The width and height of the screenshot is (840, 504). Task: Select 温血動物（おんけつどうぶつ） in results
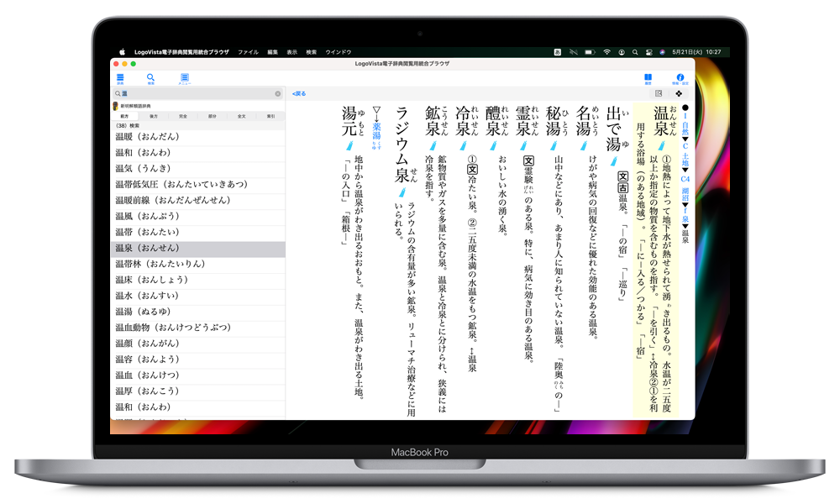click(x=197, y=328)
